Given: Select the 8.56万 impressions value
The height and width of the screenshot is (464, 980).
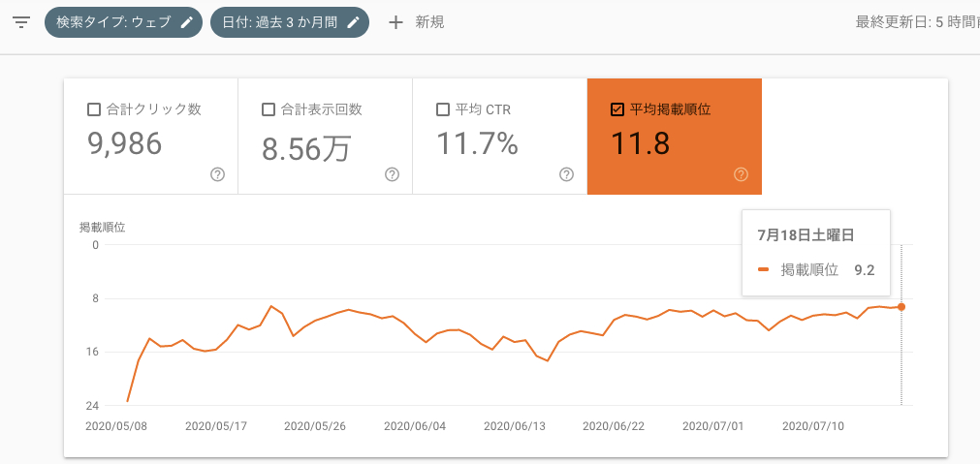Looking at the screenshot, I should 305,148.
